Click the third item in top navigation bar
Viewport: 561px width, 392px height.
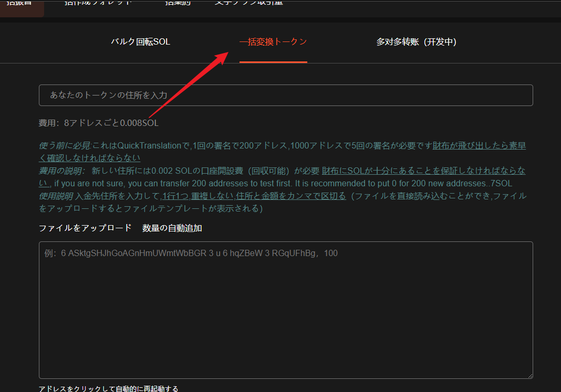click(x=178, y=4)
